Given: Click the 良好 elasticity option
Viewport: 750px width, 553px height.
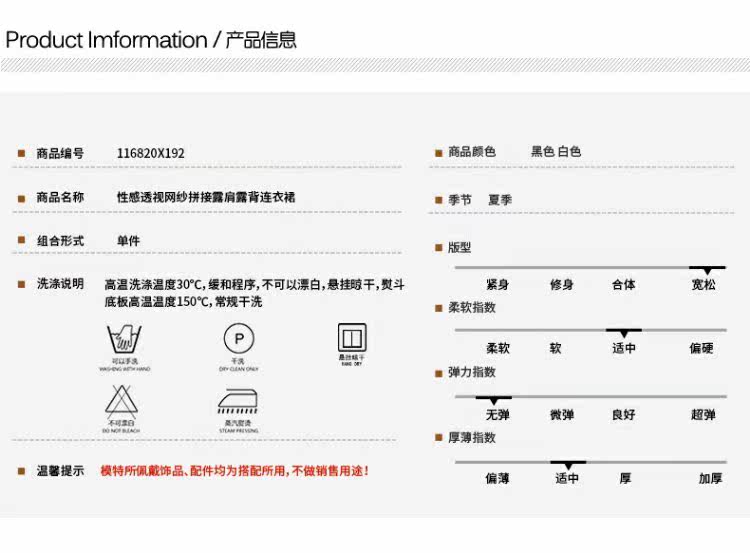Looking at the screenshot, I should [624, 415].
